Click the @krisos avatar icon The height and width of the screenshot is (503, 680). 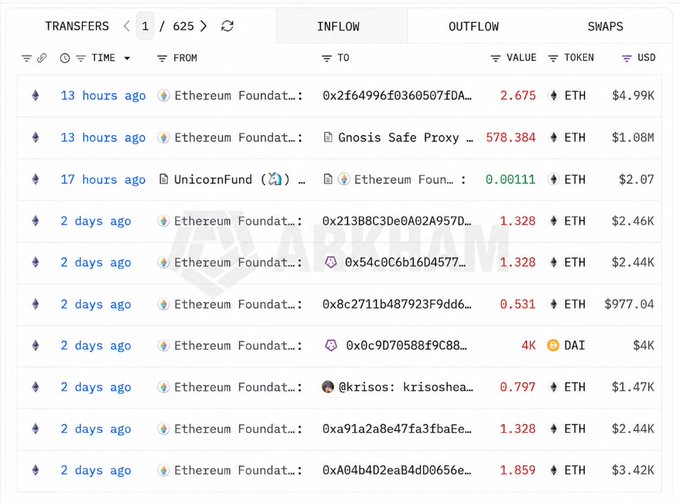[328, 387]
